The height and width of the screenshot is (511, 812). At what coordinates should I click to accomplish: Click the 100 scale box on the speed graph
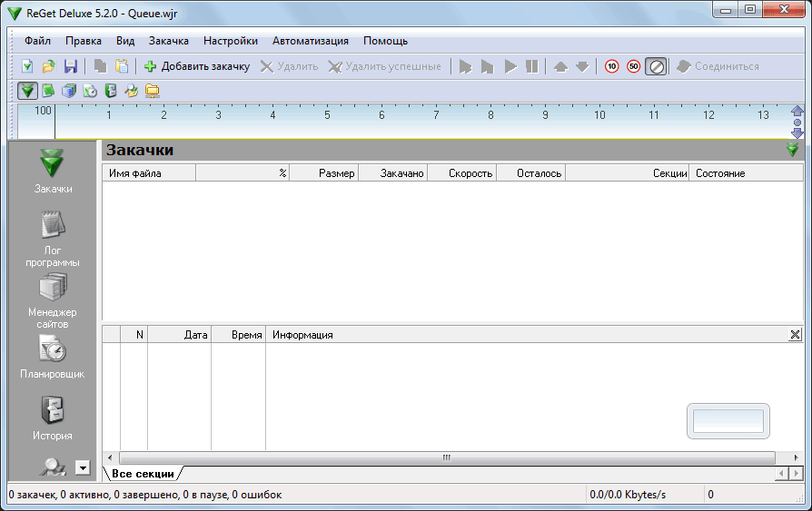(x=36, y=121)
